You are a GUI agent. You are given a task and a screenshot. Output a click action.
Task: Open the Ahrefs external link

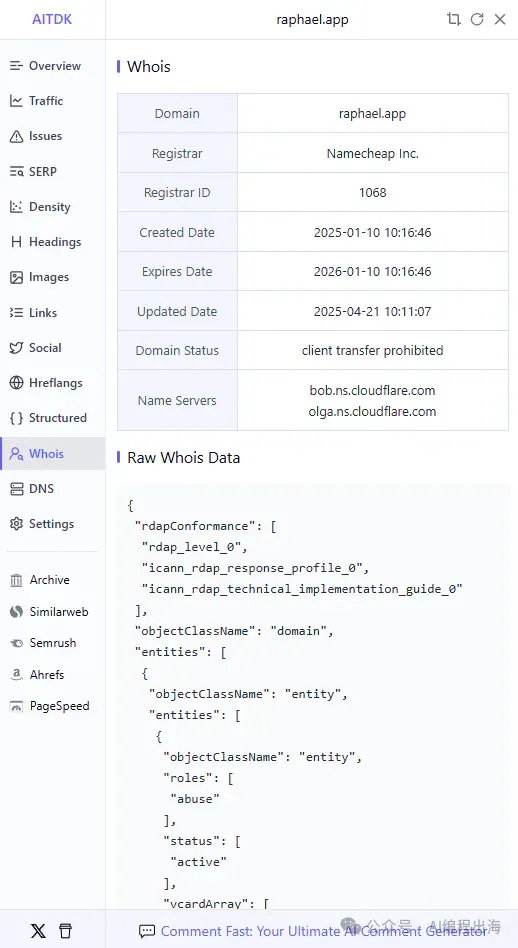37,674
